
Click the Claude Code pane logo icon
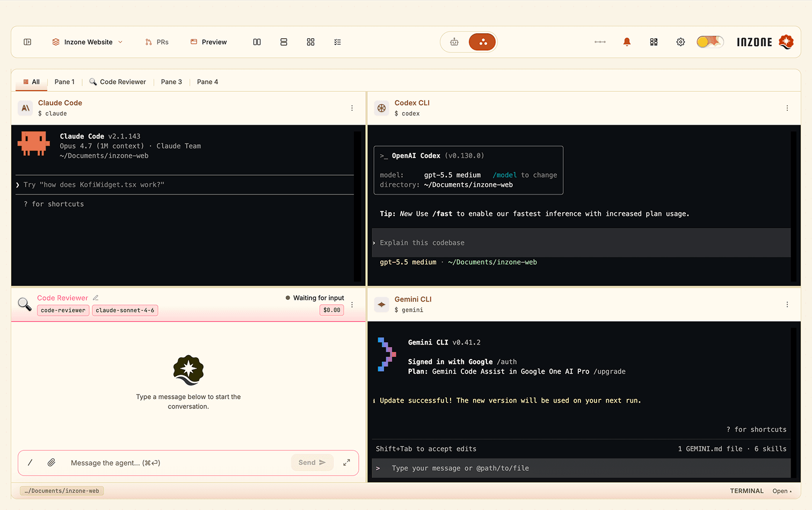click(25, 108)
